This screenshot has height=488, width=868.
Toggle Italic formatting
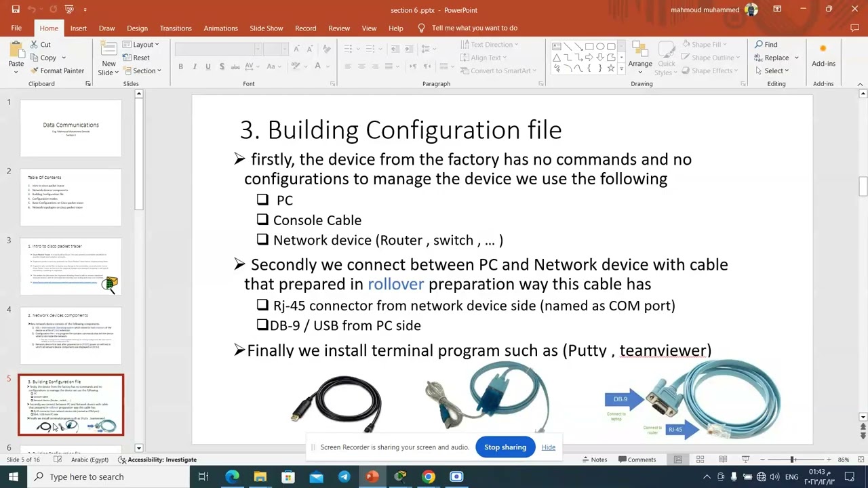(195, 66)
